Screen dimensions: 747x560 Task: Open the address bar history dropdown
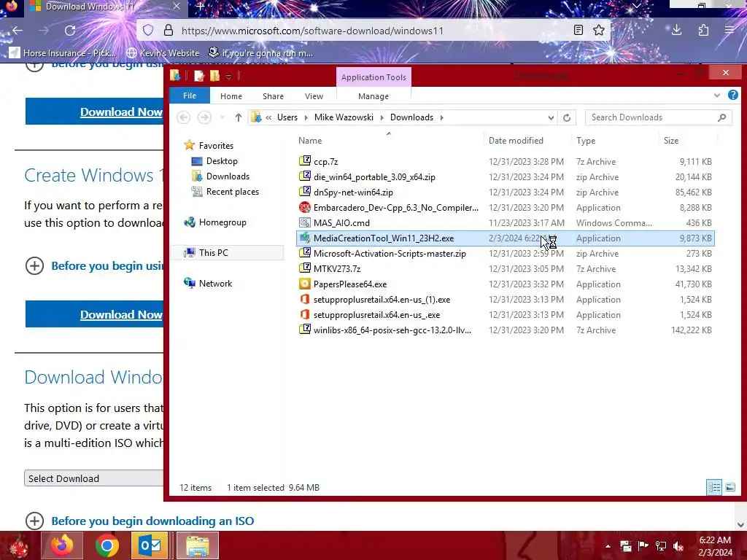click(x=551, y=117)
